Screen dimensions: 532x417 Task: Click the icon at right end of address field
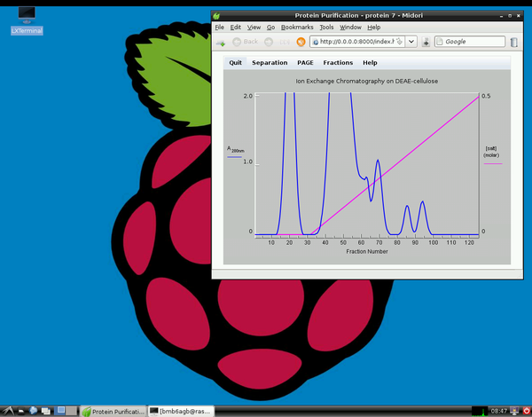[x=400, y=42]
